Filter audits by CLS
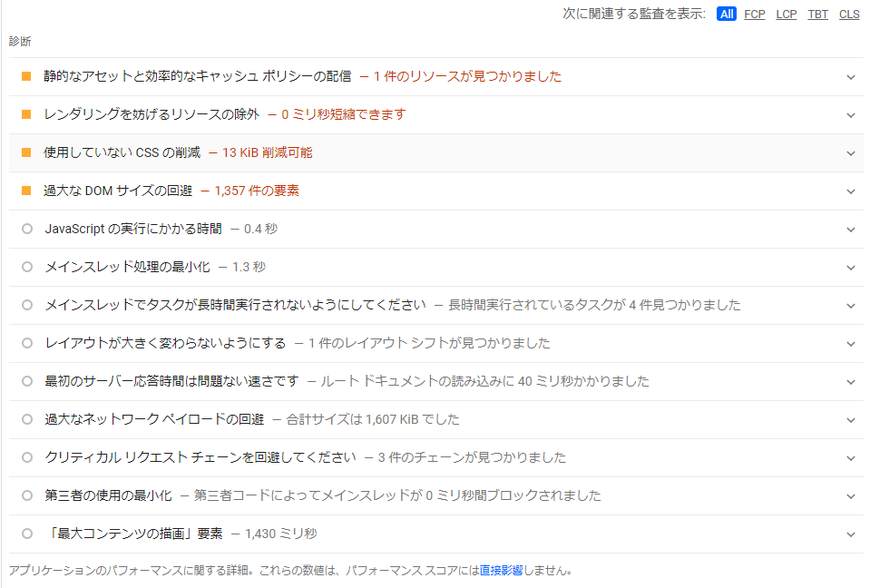The height and width of the screenshot is (588, 870). click(x=849, y=14)
